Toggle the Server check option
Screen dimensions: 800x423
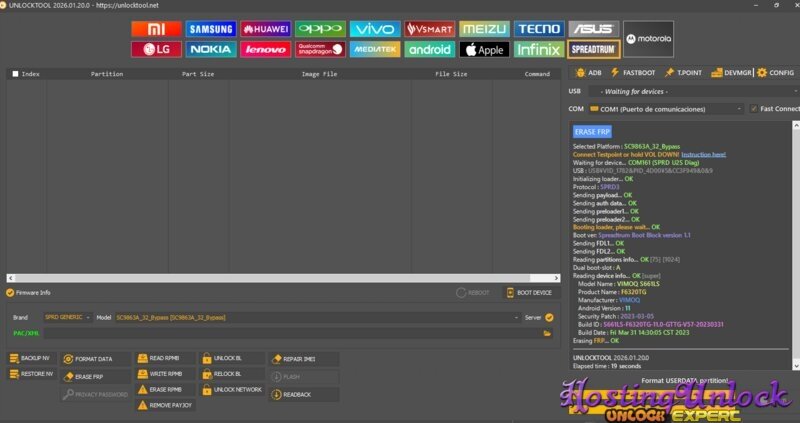point(549,317)
